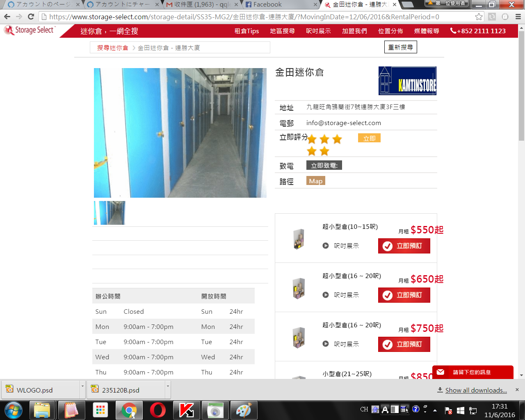
Task: Click the Storage Select logo
Action: [x=29, y=31]
